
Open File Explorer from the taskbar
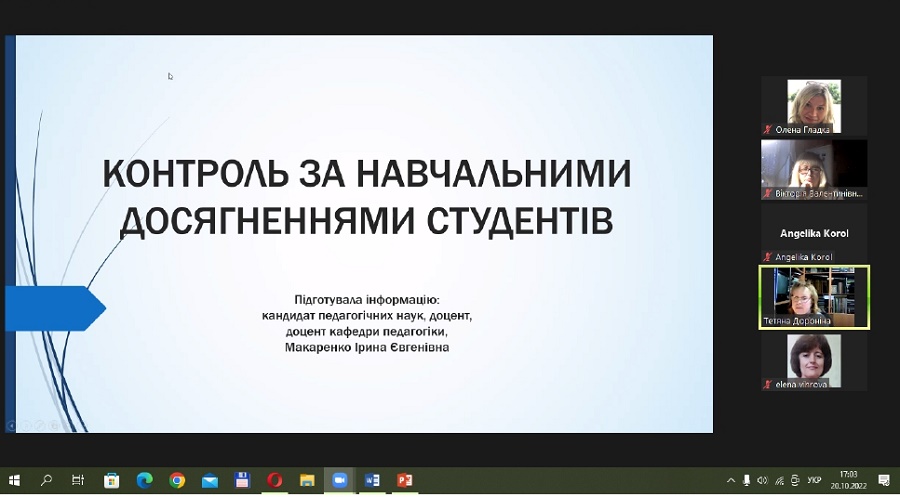coord(307,480)
